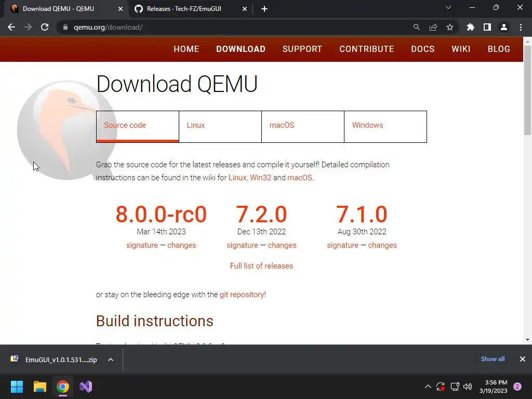Click the page vertical scrollbar thumb
This screenshot has width=532, height=399.
tap(527, 90)
